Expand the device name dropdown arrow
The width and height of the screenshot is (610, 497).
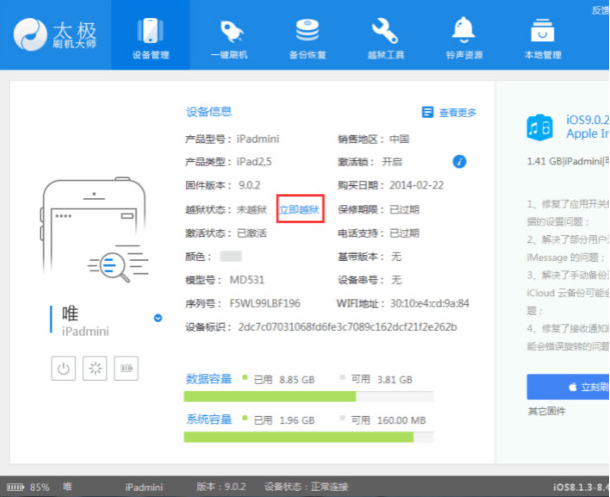pyautogui.click(x=158, y=318)
